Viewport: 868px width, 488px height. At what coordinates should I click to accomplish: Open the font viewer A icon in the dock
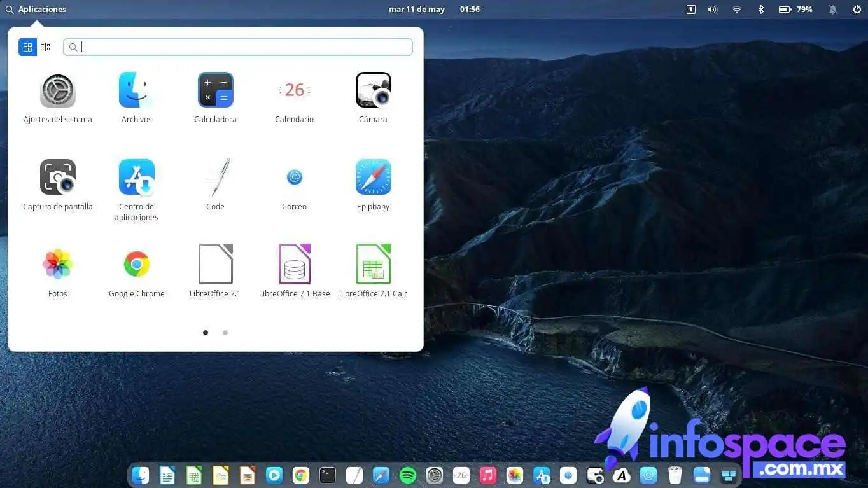pos(622,475)
